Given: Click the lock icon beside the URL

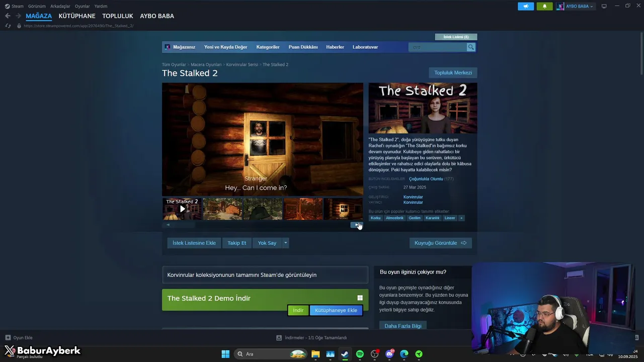Looking at the screenshot, I should 19,26.
